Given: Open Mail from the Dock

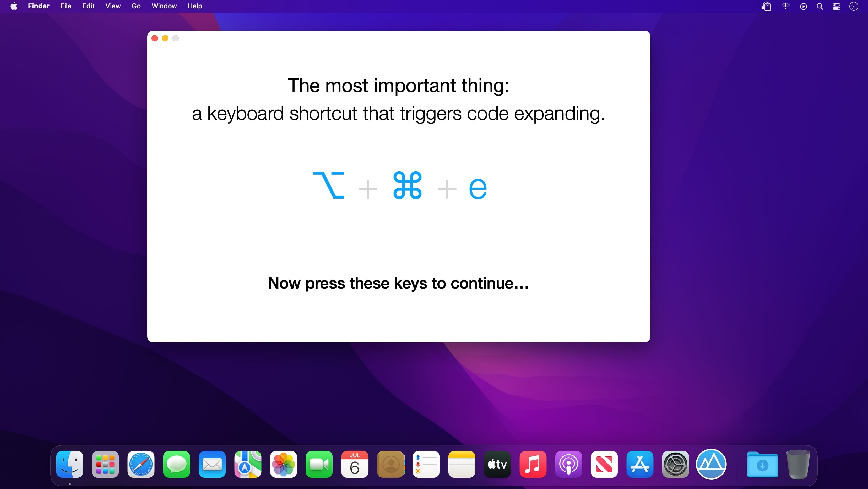Looking at the screenshot, I should click(x=212, y=464).
